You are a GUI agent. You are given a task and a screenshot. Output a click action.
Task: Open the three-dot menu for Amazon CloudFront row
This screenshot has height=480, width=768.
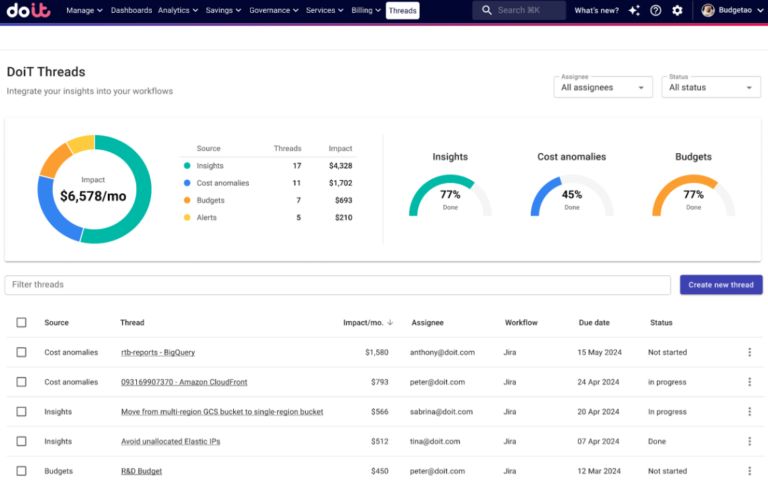click(749, 382)
